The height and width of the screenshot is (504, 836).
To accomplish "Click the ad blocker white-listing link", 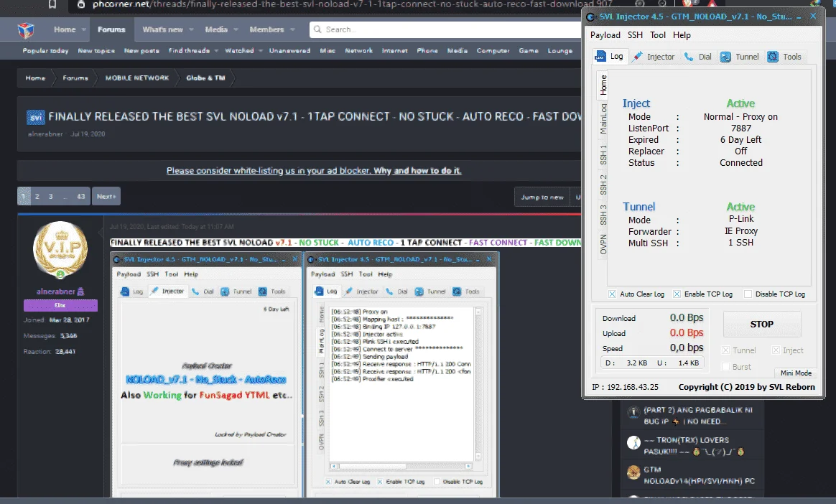I will pos(313,170).
